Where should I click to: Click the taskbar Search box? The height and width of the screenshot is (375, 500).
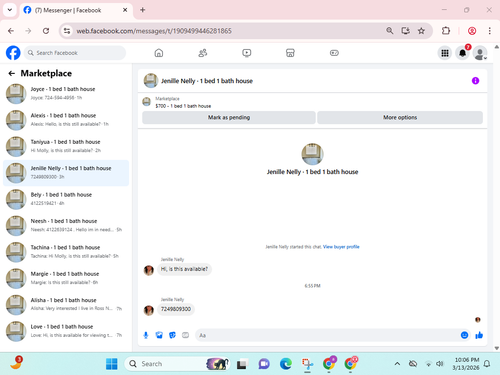pos(177,364)
